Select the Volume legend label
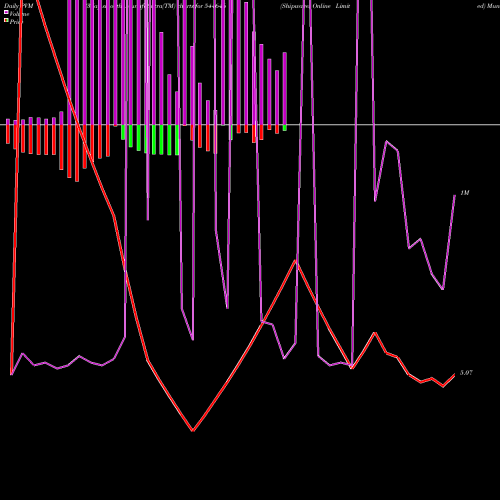 pyautogui.click(x=19, y=14)
